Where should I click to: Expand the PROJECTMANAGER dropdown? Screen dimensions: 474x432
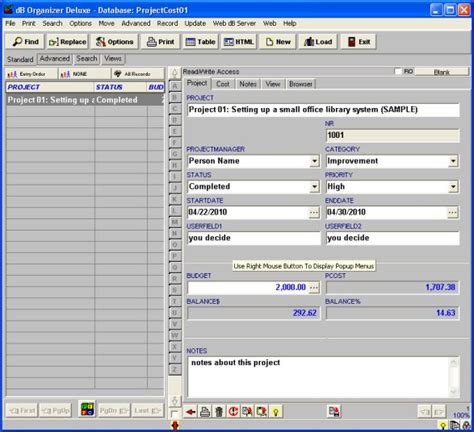click(314, 161)
